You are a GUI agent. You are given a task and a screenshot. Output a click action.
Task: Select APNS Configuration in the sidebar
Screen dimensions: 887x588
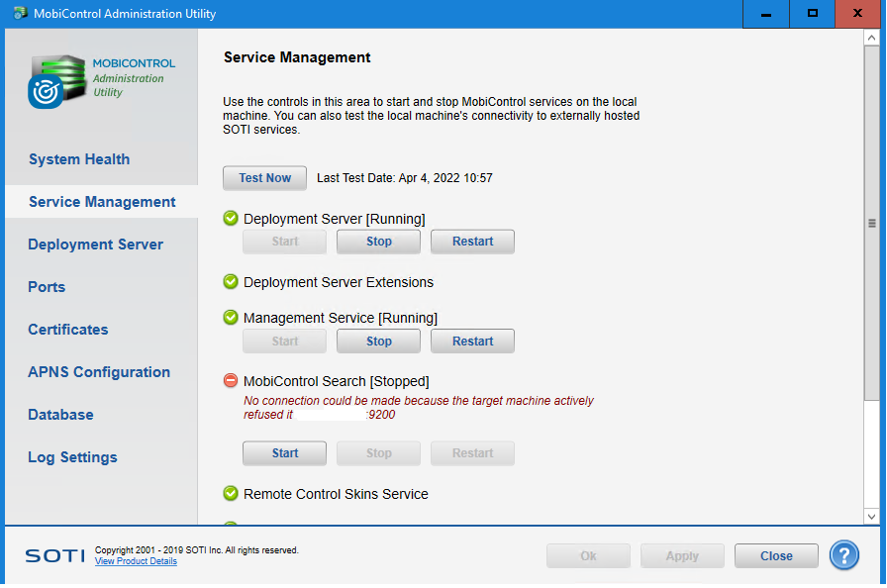coord(99,372)
